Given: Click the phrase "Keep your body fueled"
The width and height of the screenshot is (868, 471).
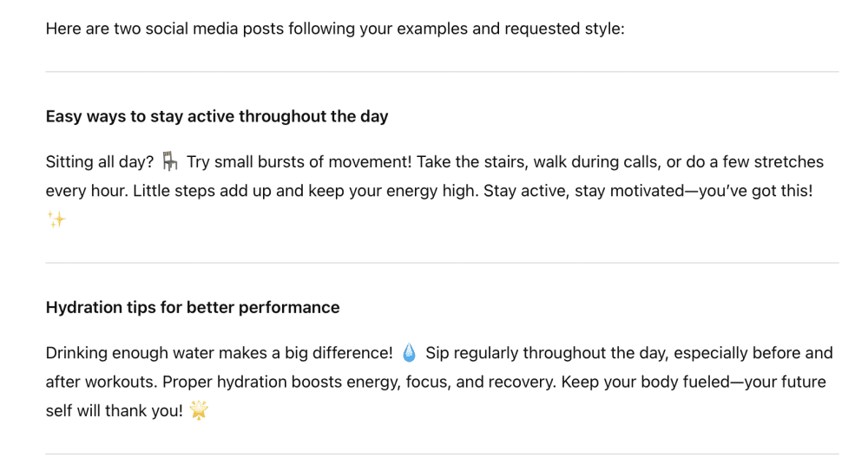Looking at the screenshot, I should point(642,382).
